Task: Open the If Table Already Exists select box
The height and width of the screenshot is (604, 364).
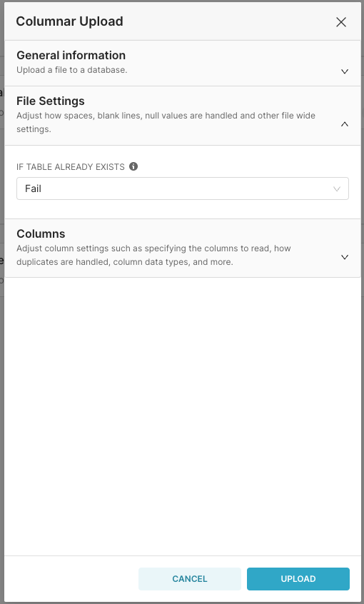Action: [183, 188]
